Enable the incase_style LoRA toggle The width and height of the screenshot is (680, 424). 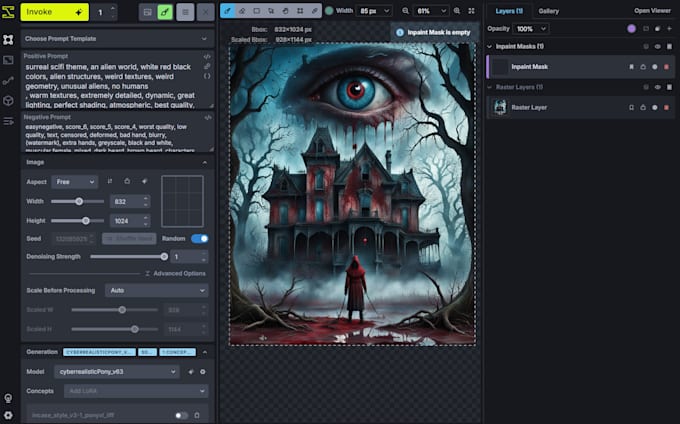(x=181, y=414)
